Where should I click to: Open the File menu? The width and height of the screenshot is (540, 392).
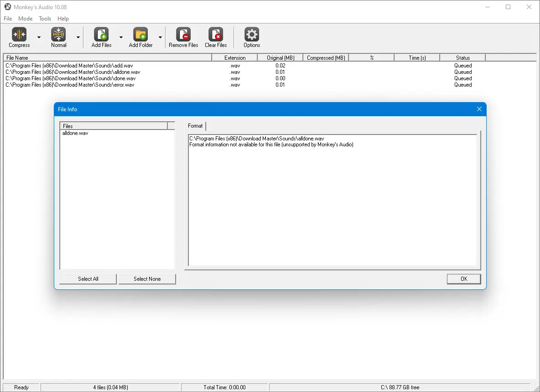pos(8,19)
